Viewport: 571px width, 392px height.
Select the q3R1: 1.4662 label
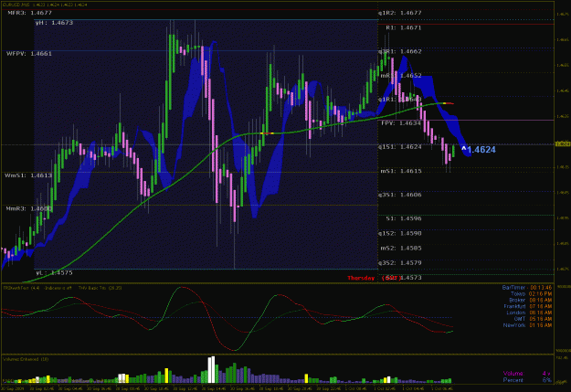399,51
